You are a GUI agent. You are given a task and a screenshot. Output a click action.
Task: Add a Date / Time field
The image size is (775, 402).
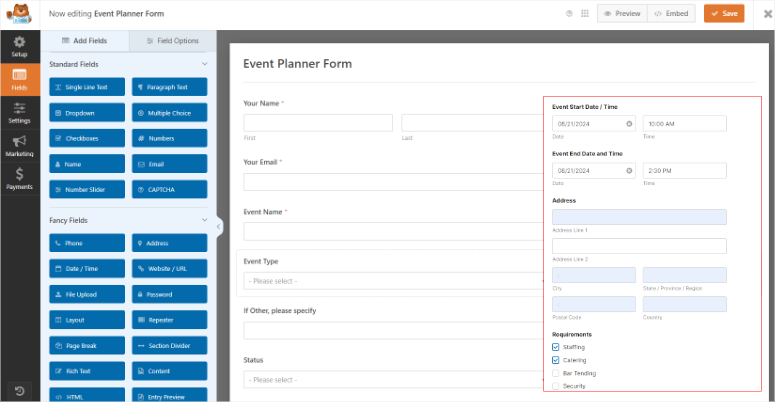(87, 268)
